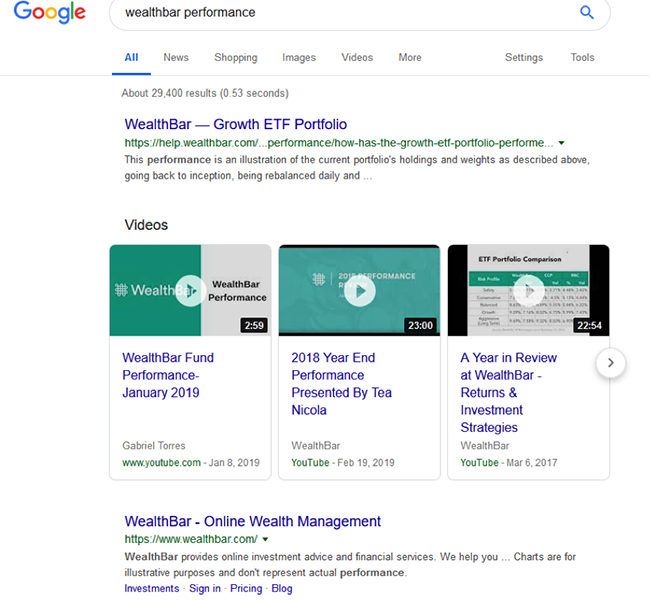Click the blue search magnifier icon
This screenshot has height=600, width=650.
click(587, 12)
